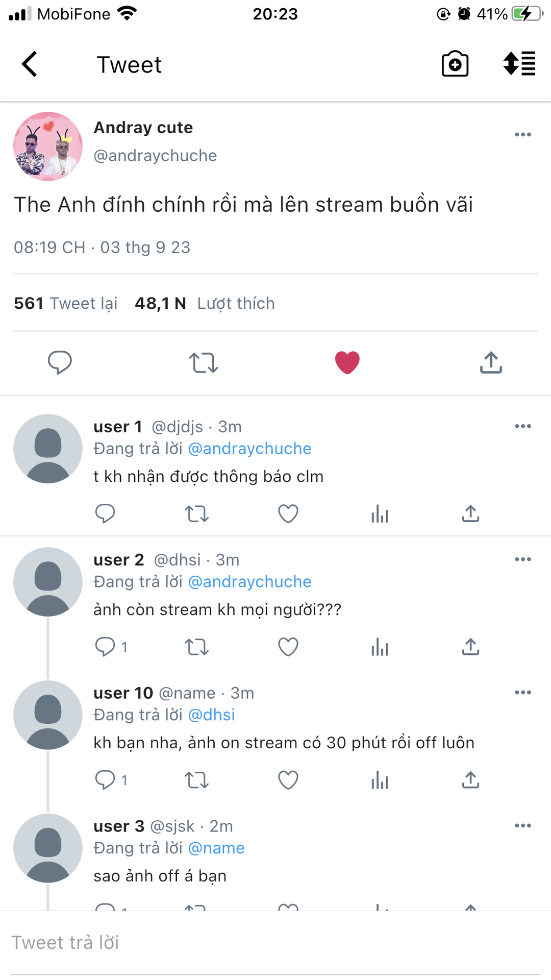
Task: Like user 10's reply
Action: pyautogui.click(x=288, y=780)
